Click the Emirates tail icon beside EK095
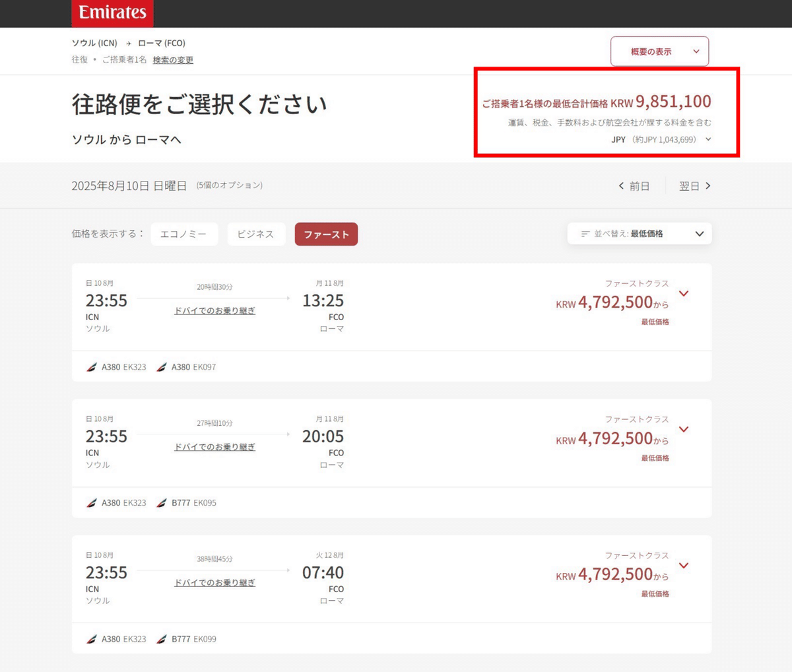The height and width of the screenshot is (672, 792). 162,503
